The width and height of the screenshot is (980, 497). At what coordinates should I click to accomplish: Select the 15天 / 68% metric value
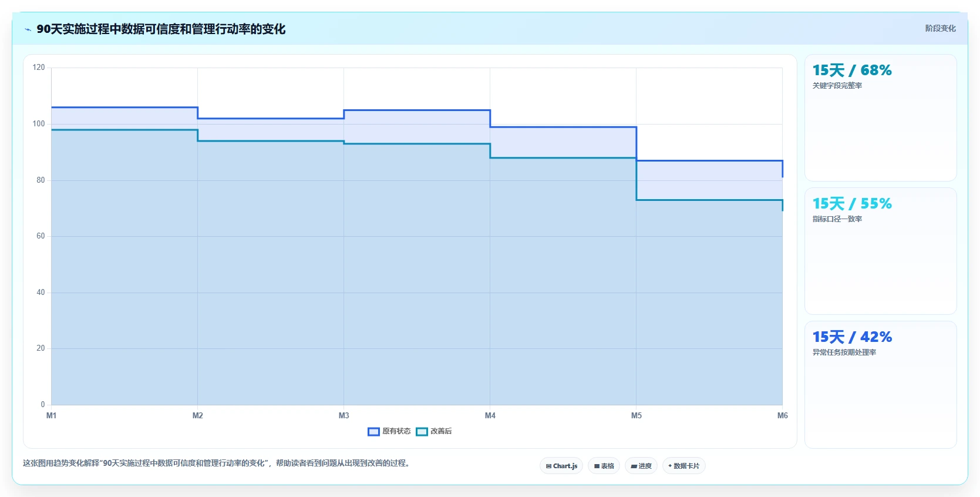(852, 70)
